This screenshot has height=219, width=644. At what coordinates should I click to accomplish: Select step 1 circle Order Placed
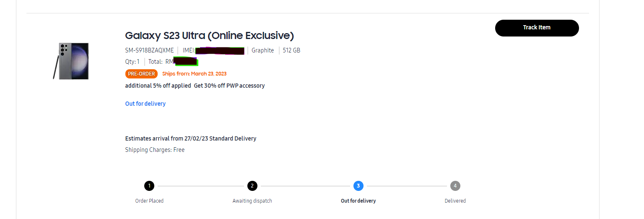point(149,186)
